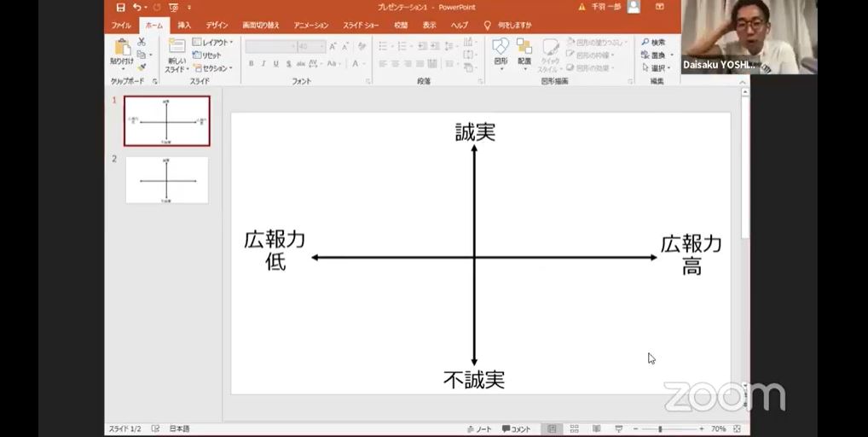Image resolution: width=868 pixels, height=437 pixels.
Task: Click the account profile picture
Action: pyautogui.click(x=634, y=7)
